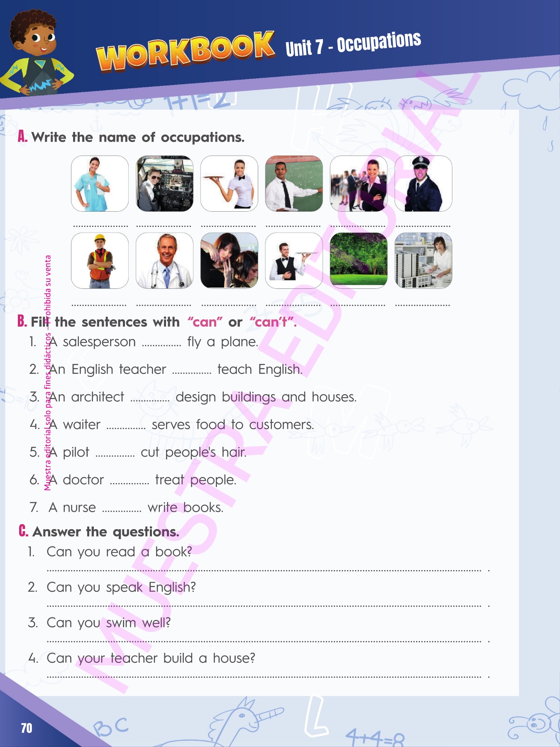
Task: Select the teacher at chalkboard photo
Action: coord(294,183)
